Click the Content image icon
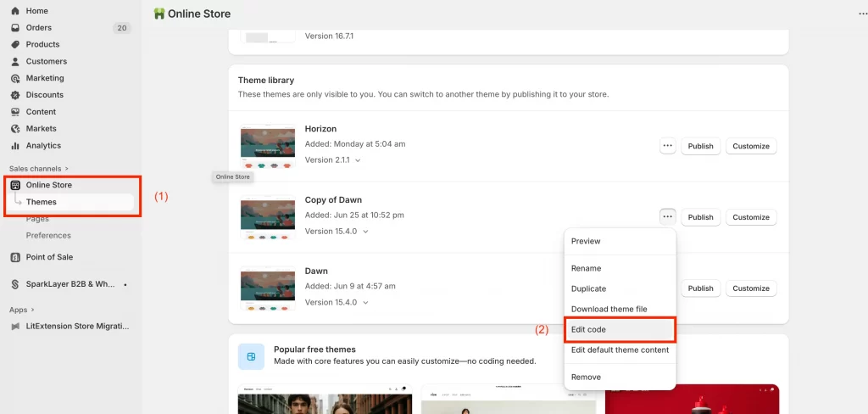The height and width of the screenshot is (414, 868). (15, 112)
